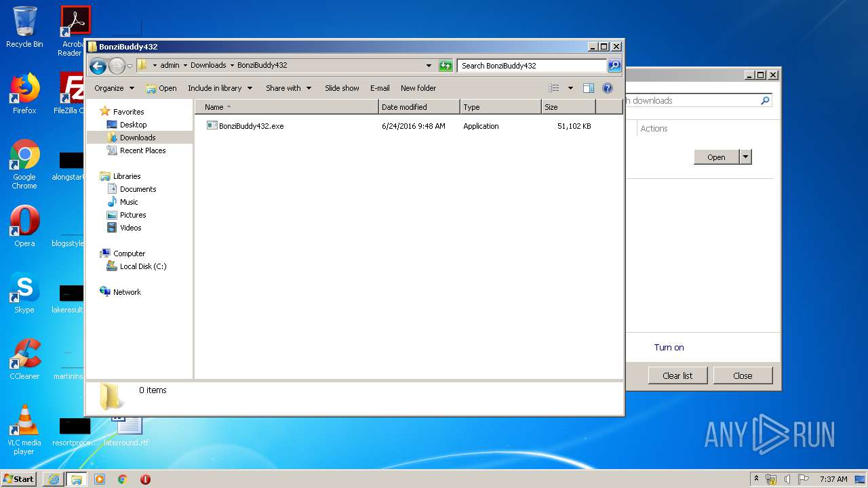868x488 pixels.
Task: Click the admin breadcrumb in the address bar
Action: (x=170, y=66)
